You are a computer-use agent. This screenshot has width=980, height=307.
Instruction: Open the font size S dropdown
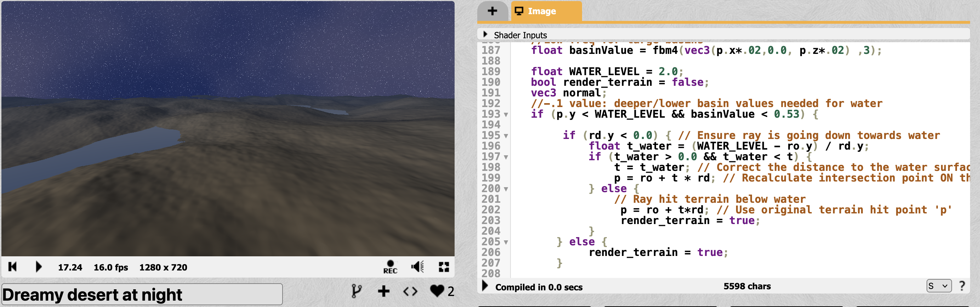point(939,286)
